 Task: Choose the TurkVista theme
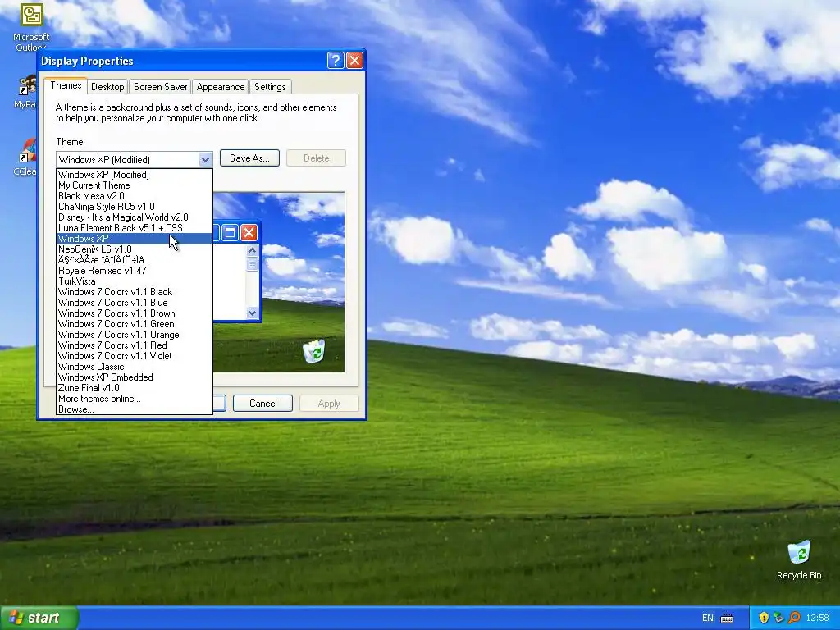tap(134, 281)
